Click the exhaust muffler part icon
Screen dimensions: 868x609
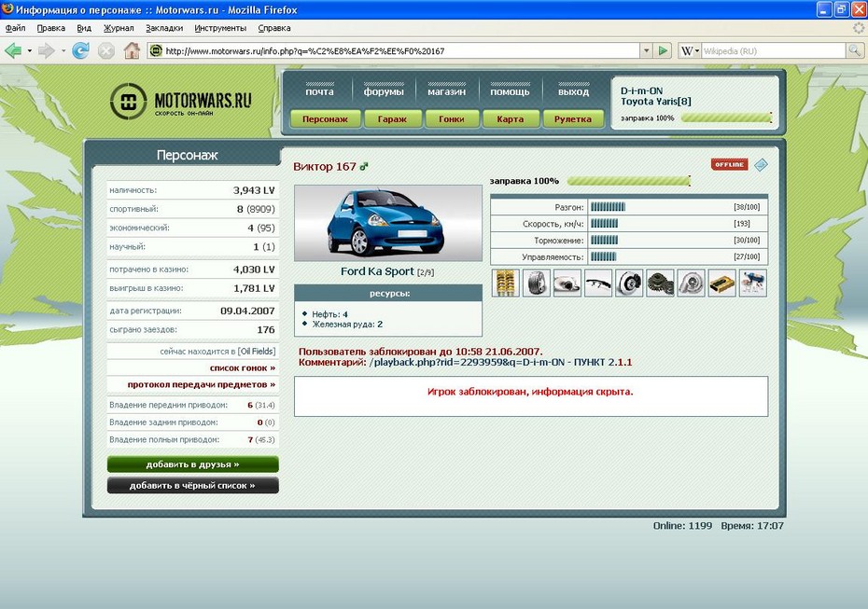567,283
